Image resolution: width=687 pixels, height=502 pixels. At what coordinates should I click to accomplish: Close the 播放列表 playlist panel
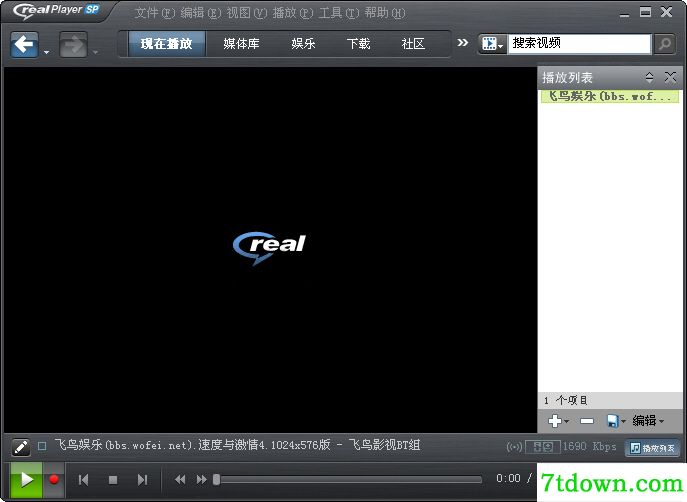pyautogui.click(x=670, y=78)
